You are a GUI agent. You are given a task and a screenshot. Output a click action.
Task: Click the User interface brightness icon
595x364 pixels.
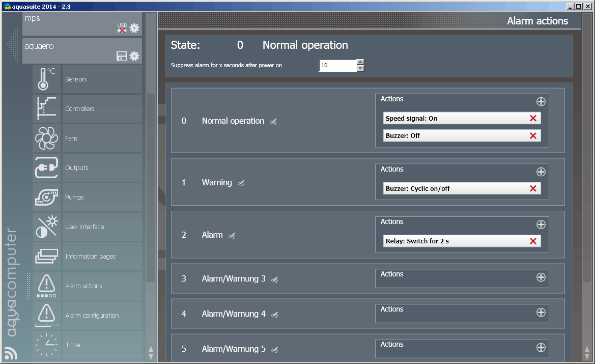[47, 227]
